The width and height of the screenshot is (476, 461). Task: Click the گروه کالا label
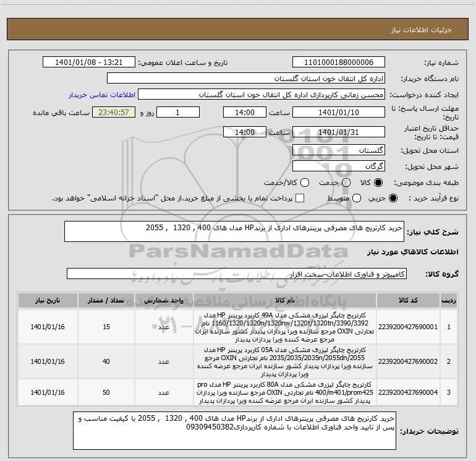click(442, 274)
